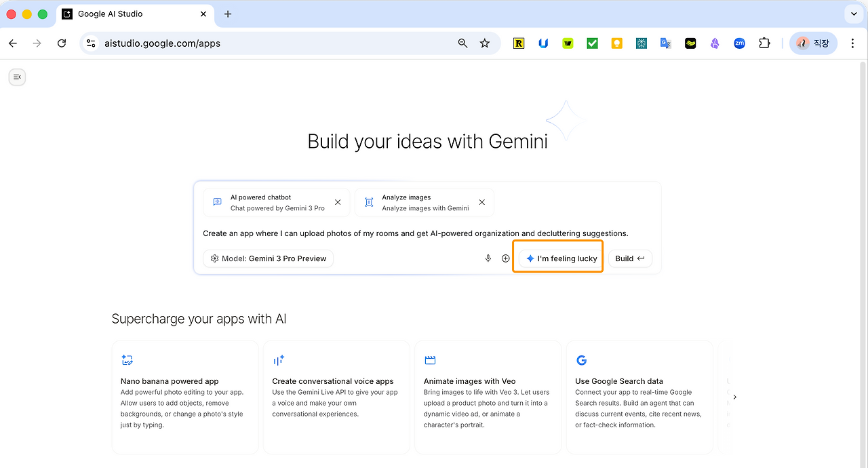Open the Use Google Search data card
The image size is (868, 468).
click(x=639, y=397)
